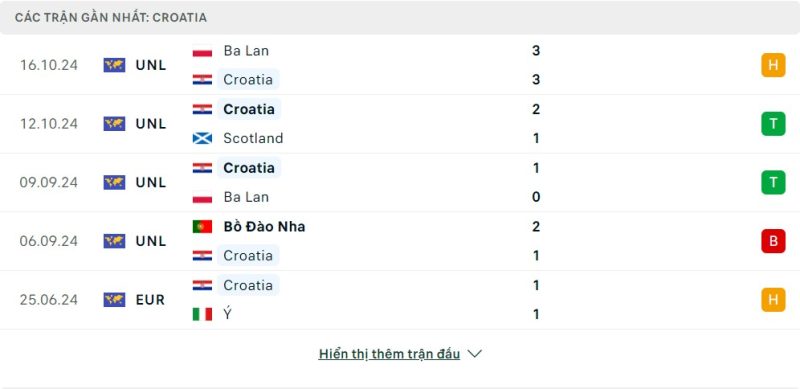
Task: Click the green T badge for 09.09.24 match
Action: 773,183
